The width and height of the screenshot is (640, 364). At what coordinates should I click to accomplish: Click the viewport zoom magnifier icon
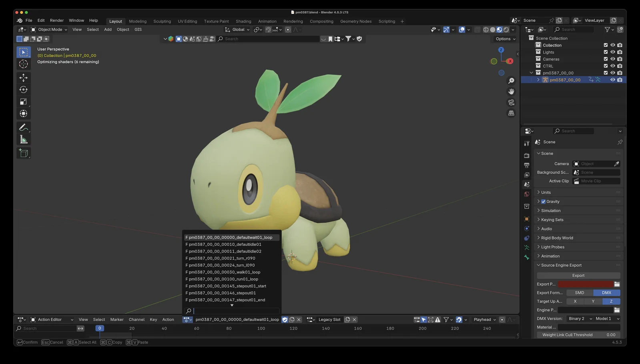511,81
